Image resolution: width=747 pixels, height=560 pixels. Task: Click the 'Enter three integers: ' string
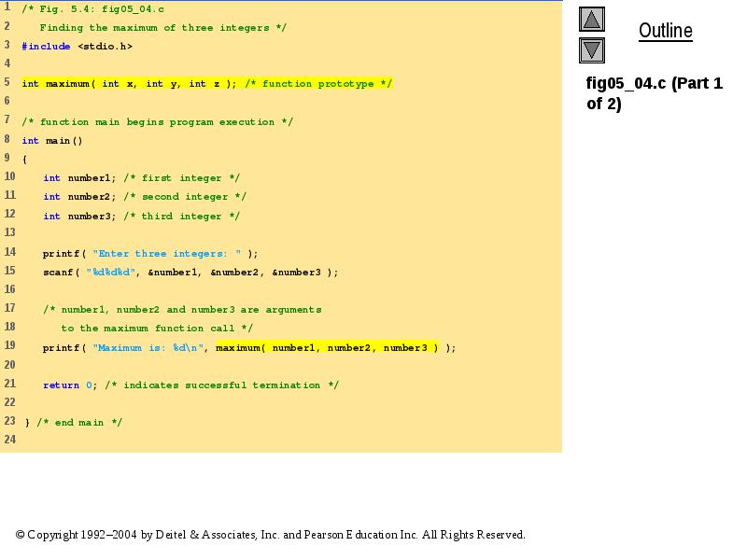[x=167, y=254]
